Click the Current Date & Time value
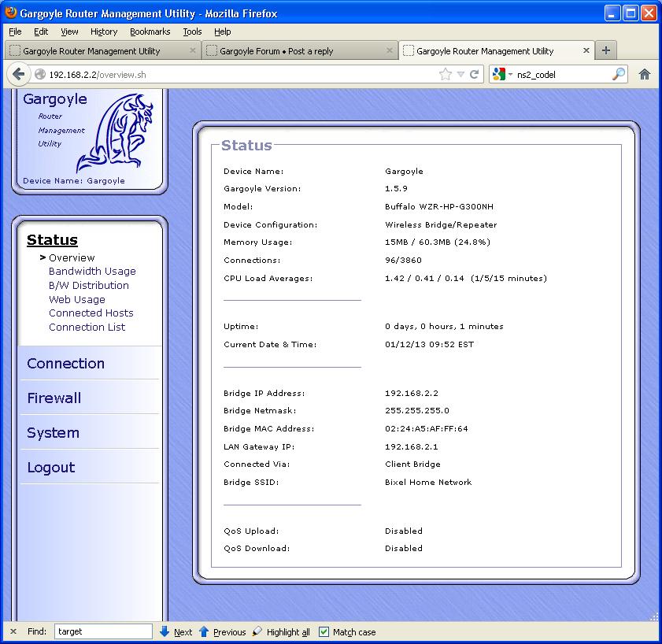The width and height of the screenshot is (662, 644). point(429,345)
